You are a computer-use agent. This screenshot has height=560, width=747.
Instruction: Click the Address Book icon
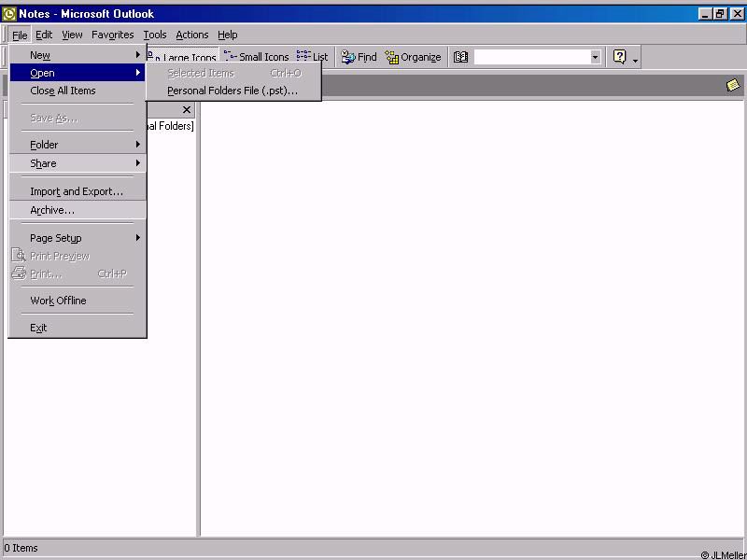tap(460, 57)
